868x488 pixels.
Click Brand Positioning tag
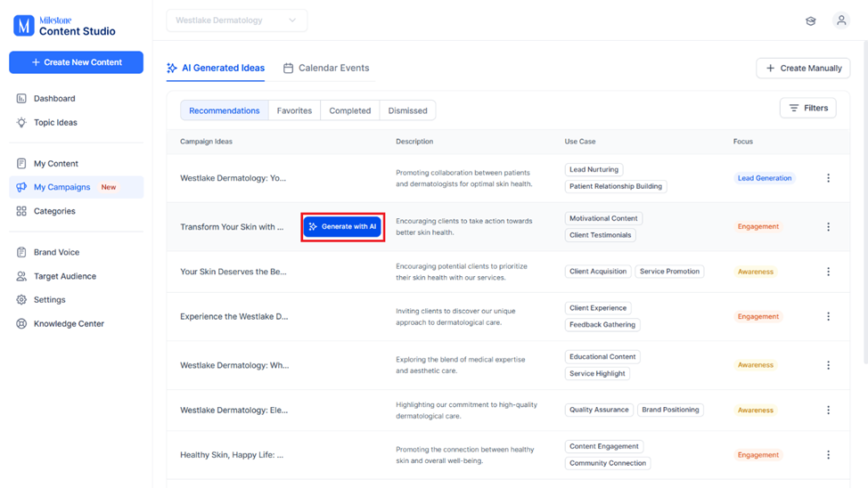[670, 410]
